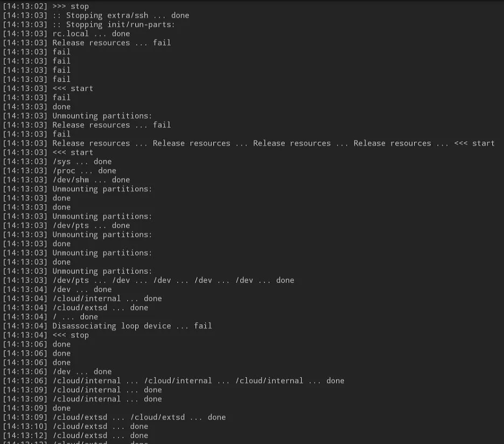Screen dimensions: 504x444
Task: Click the "/sys ... done" log line
Action: click(82, 162)
